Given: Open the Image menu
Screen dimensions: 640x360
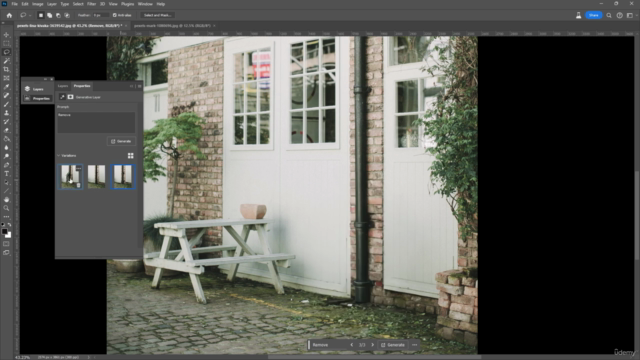Looking at the screenshot, I should (x=38, y=4).
